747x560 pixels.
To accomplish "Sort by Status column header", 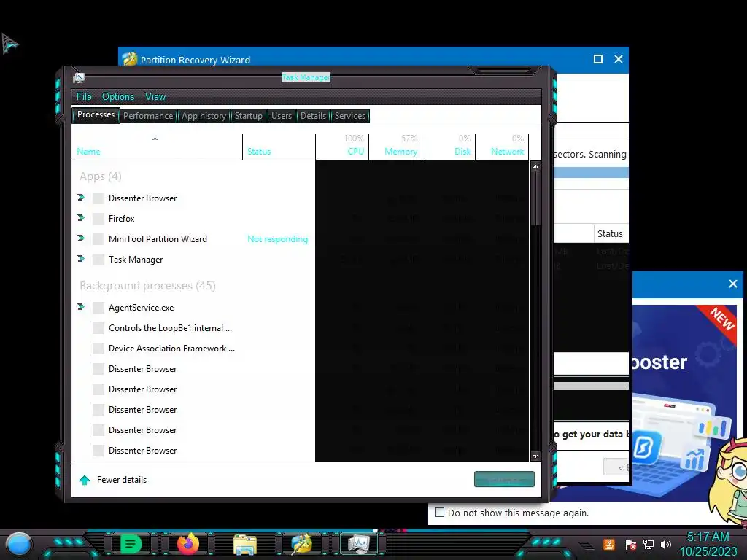I will click(279, 147).
